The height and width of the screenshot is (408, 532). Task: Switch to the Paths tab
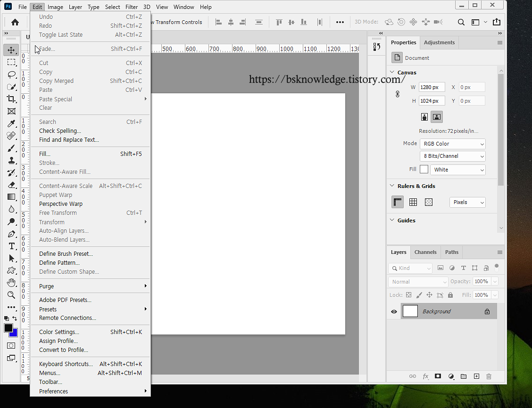click(x=452, y=252)
